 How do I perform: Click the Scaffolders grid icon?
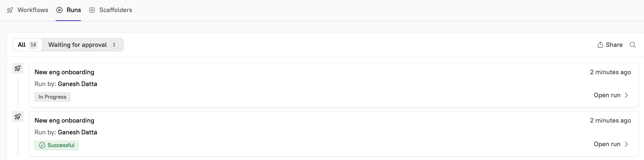(92, 10)
